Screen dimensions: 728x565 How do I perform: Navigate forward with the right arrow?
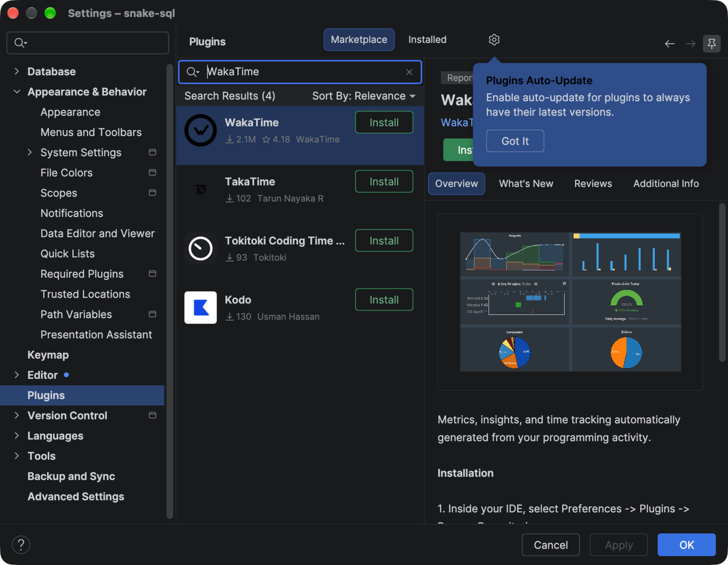click(690, 44)
